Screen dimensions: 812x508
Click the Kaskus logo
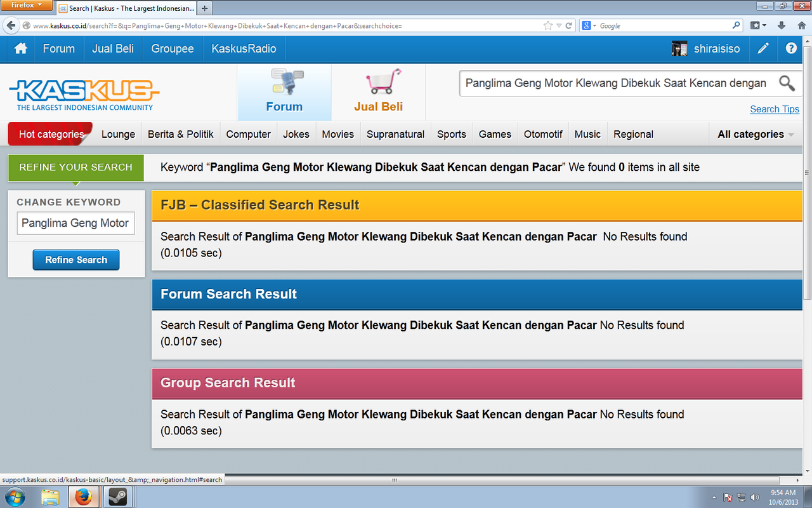coord(84,95)
